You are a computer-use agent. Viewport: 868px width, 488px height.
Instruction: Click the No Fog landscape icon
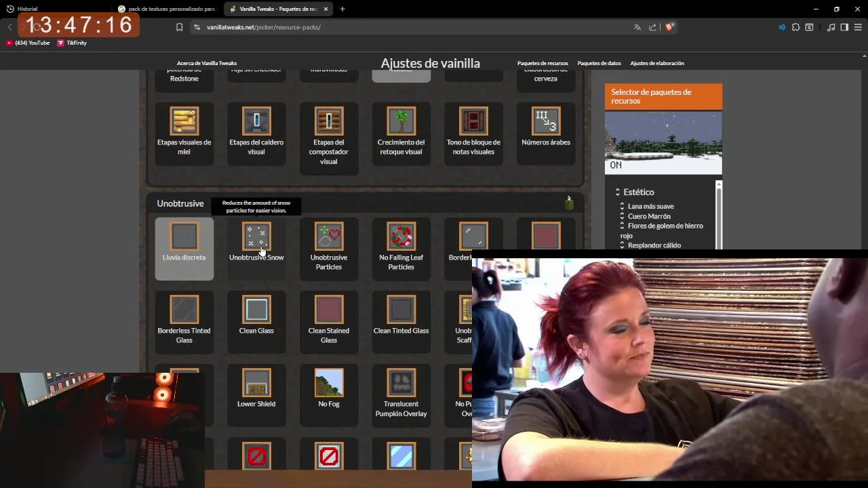tap(329, 383)
